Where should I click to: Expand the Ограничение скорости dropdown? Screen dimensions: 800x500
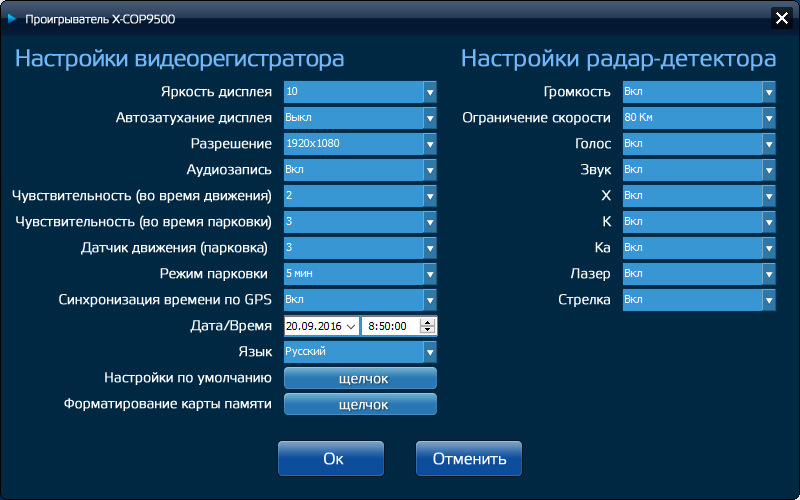(x=699, y=118)
